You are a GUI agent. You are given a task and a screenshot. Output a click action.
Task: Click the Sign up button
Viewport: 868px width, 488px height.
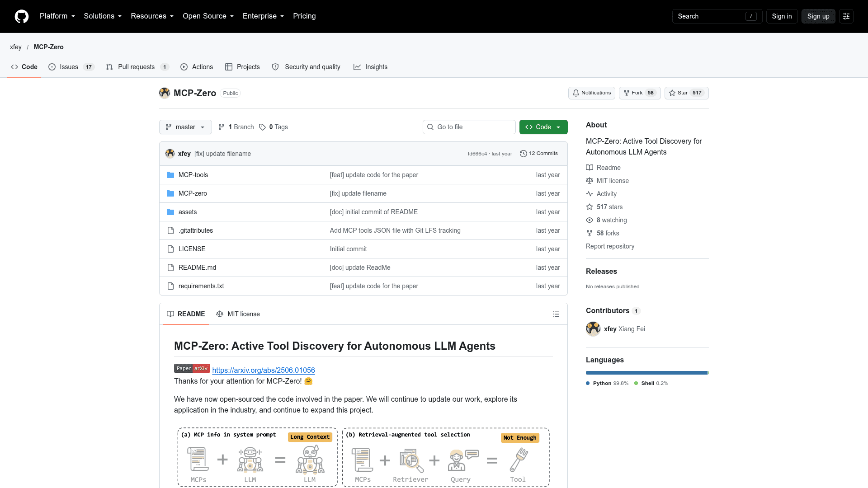[818, 16]
